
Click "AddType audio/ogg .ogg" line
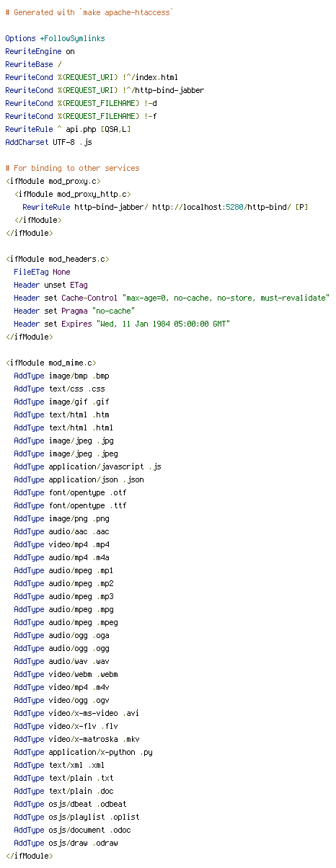pos(61,648)
